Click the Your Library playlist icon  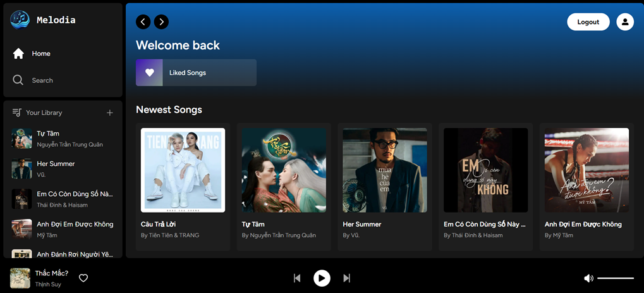point(17,113)
